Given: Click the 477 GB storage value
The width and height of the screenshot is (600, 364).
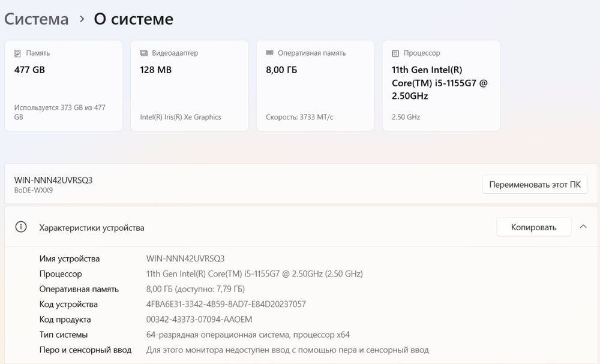Looking at the screenshot, I should 29,70.
